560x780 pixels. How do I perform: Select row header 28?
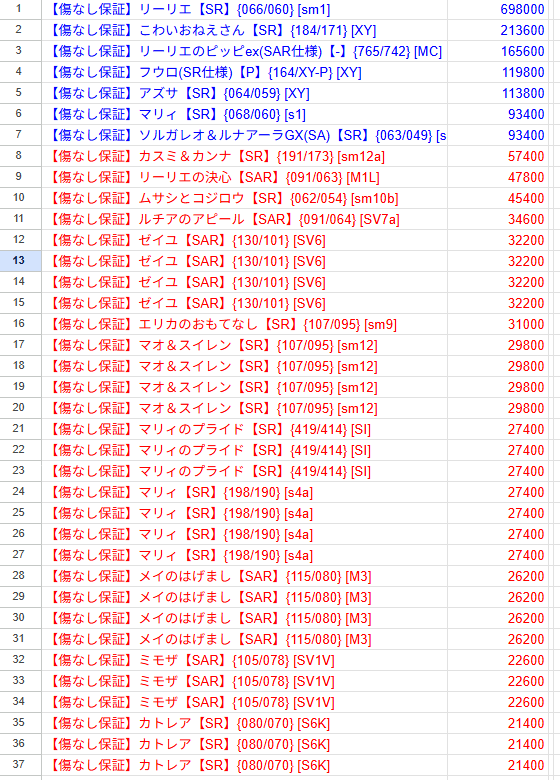click(20, 576)
